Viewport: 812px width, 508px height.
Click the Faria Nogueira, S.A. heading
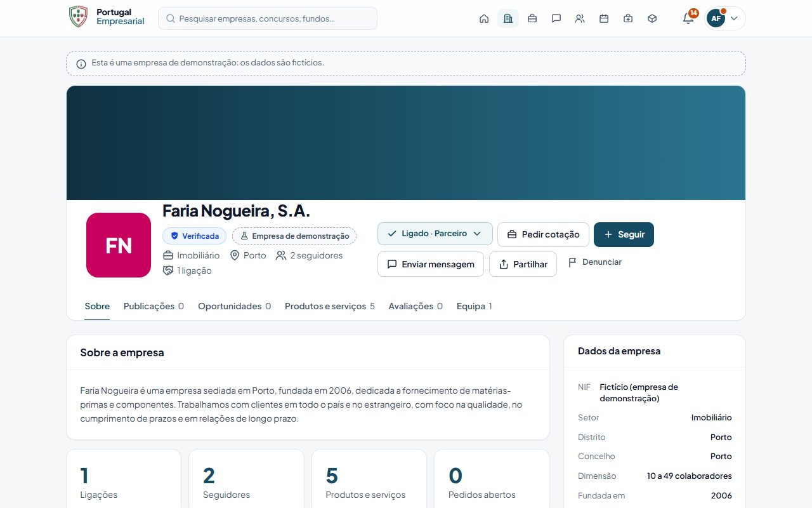[236, 211]
